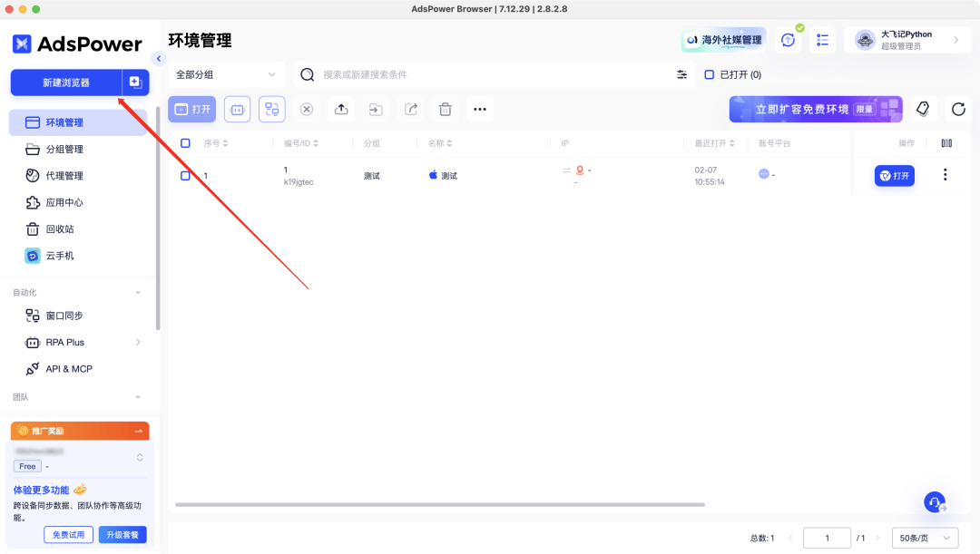The width and height of the screenshot is (980, 554).
Task: Click the window sync toolbar icon
Action: [x=272, y=110]
